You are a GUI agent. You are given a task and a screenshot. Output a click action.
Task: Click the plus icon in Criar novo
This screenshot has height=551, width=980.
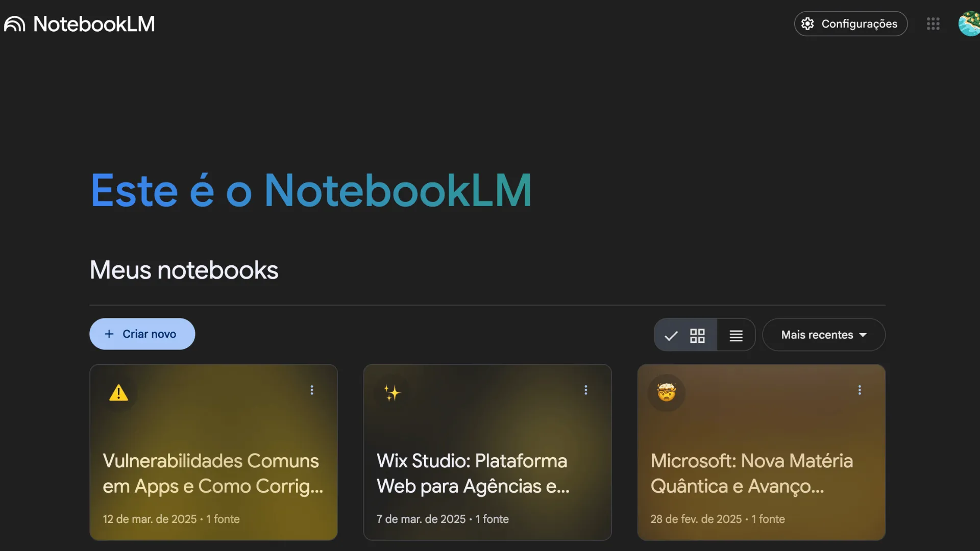pyautogui.click(x=109, y=334)
